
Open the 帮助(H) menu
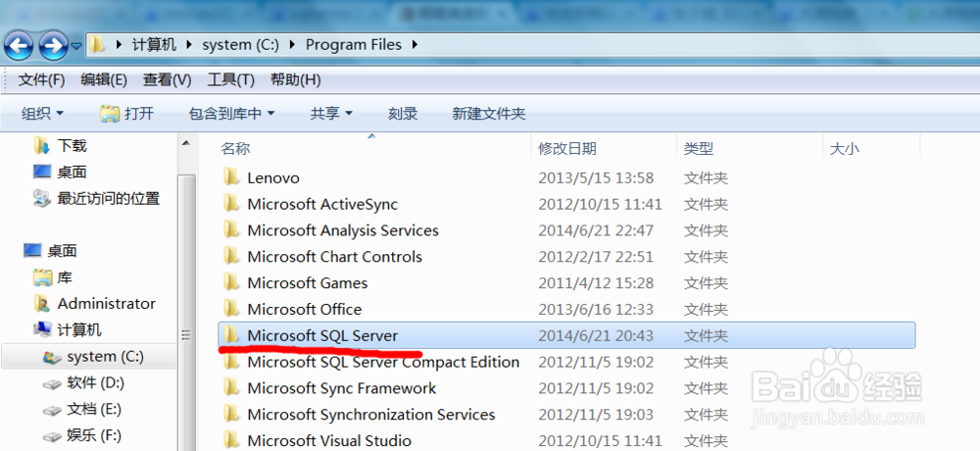click(296, 80)
